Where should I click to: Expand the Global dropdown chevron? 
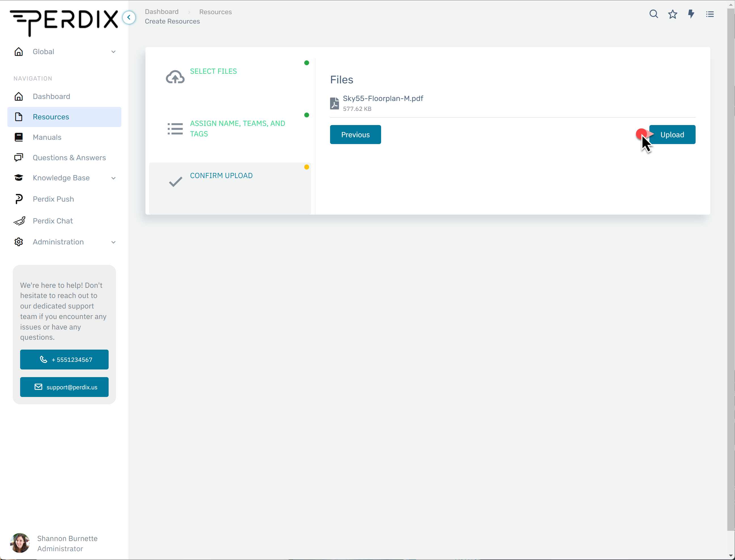[x=113, y=52]
